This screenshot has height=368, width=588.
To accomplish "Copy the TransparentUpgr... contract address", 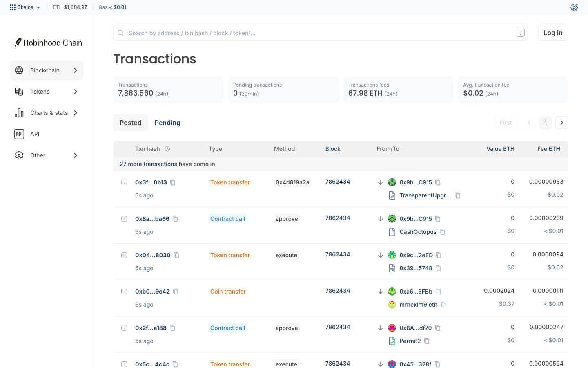I will 457,195.
